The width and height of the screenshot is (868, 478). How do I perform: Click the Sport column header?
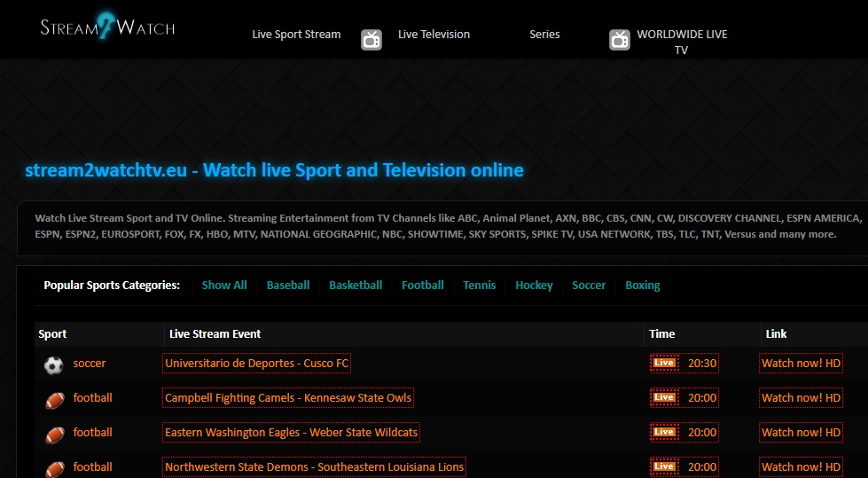(x=52, y=334)
